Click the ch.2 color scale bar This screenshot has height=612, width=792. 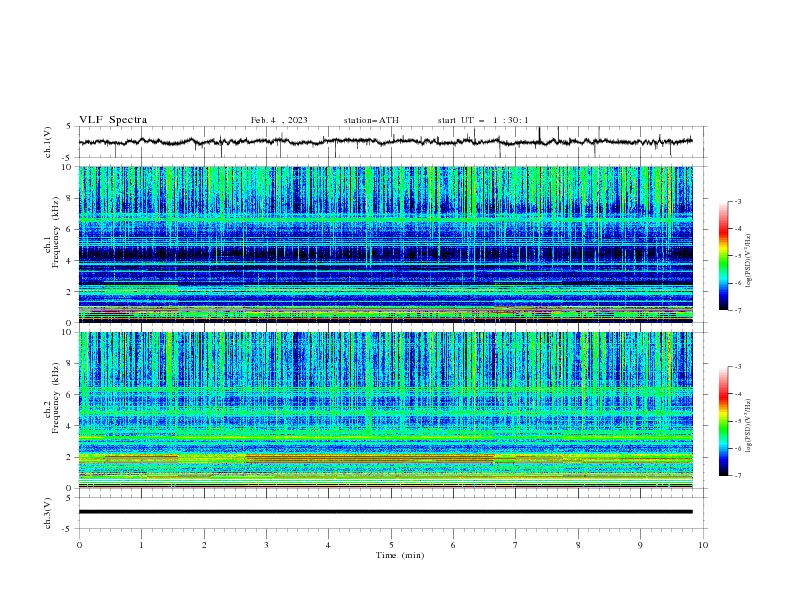pyautogui.click(x=723, y=421)
